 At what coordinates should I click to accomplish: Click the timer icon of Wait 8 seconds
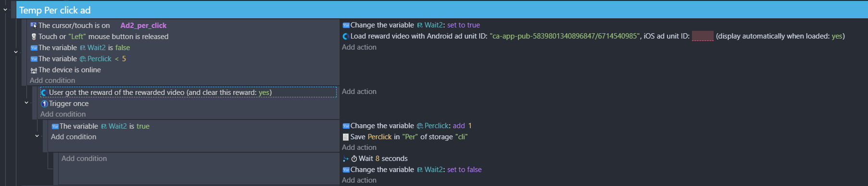(354, 159)
